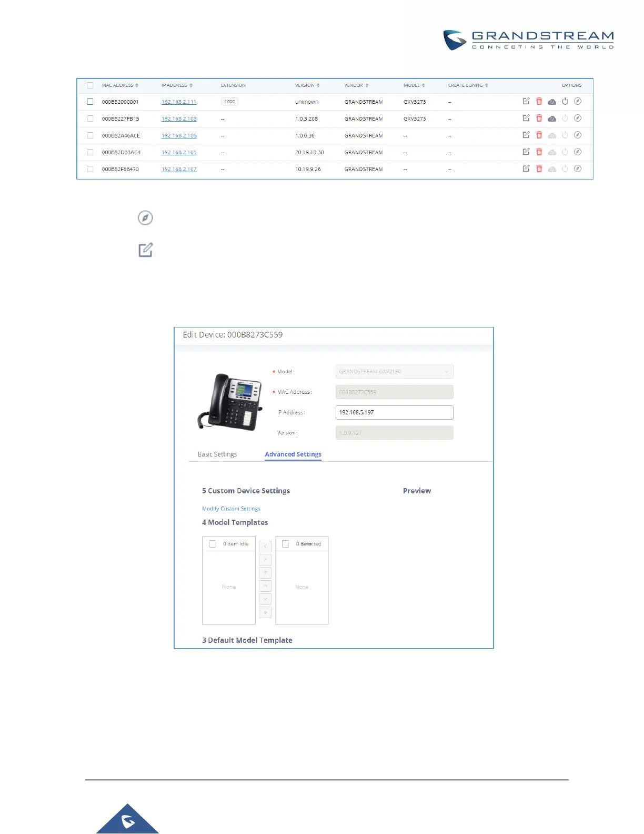
Task: Click cloud icon in 000B82F66470 row
Action: [x=552, y=169]
